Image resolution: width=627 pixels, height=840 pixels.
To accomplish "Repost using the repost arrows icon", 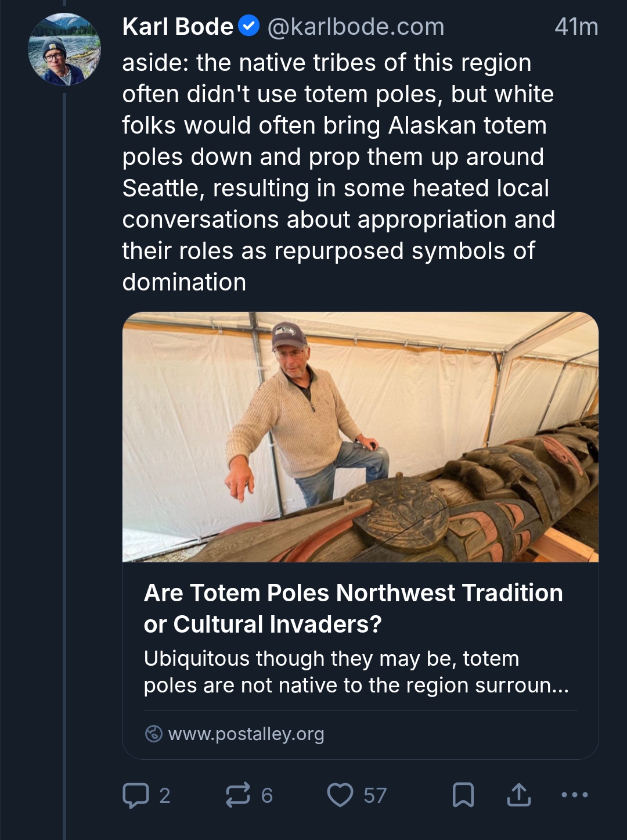I will (x=238, y=795).
